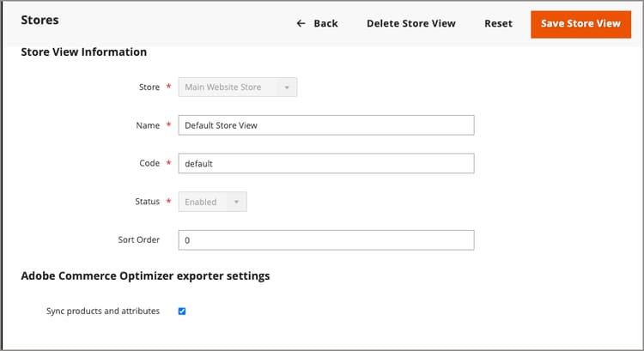Click the Store View Information heading
Screen dimensions: 644x351
point(84,52)
